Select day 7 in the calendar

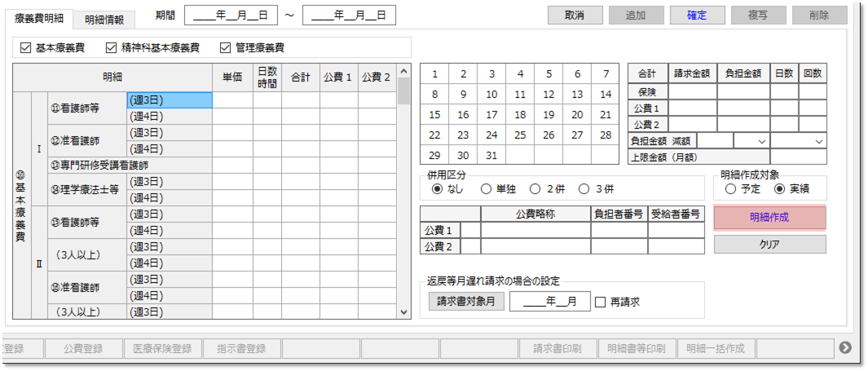click(x=606, y=73)
